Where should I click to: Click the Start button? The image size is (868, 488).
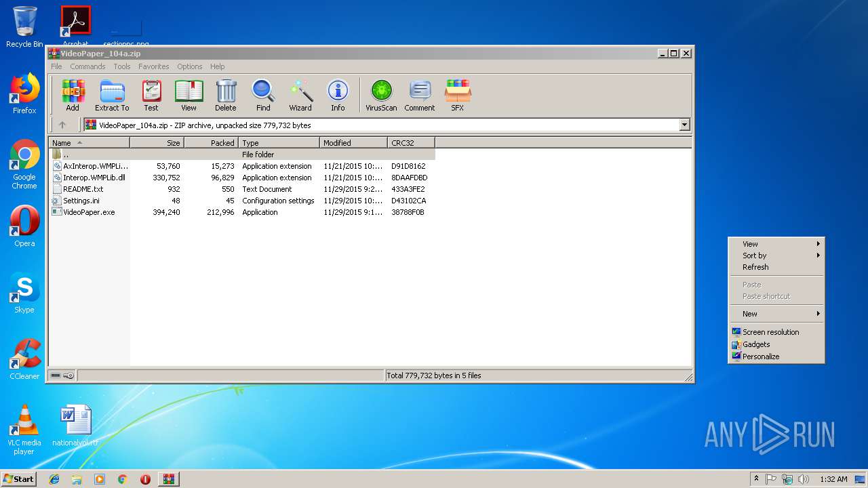(18, 479)
